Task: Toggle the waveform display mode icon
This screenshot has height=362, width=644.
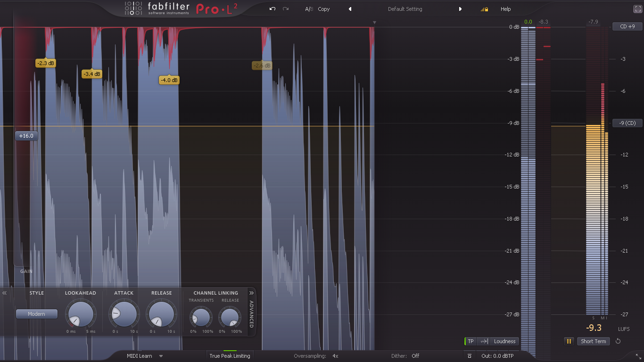Action: click(483, 341)
